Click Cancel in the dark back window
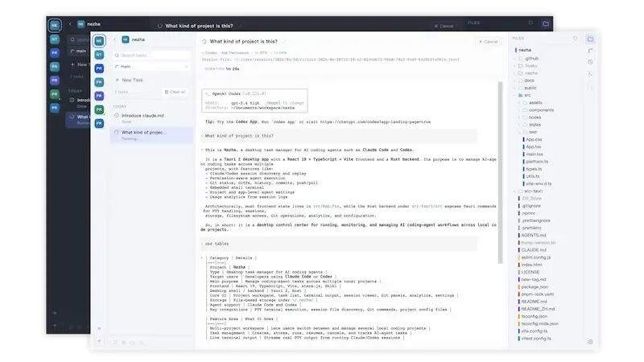644x362 pixels. [x=444, y=26]
